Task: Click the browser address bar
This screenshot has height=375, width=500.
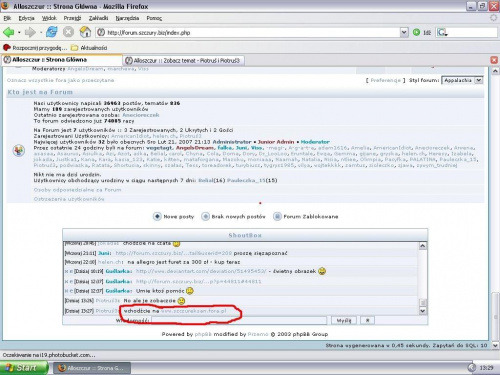Action: (x=248, y=32)
